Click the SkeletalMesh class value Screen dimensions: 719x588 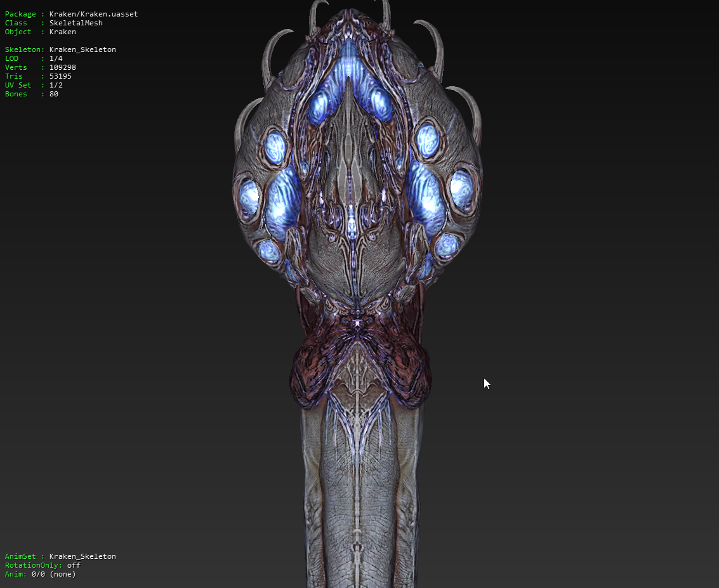76,23
